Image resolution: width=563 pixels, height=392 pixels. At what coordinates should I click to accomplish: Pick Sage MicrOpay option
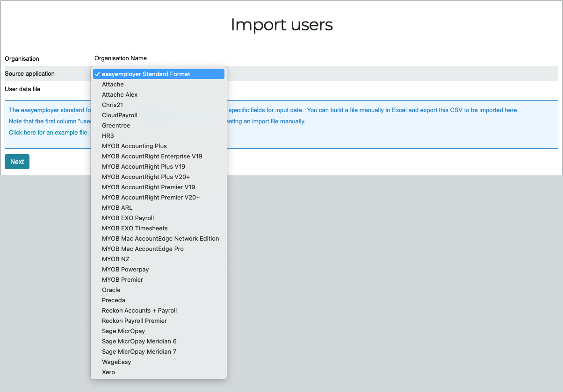pos(159,331)
